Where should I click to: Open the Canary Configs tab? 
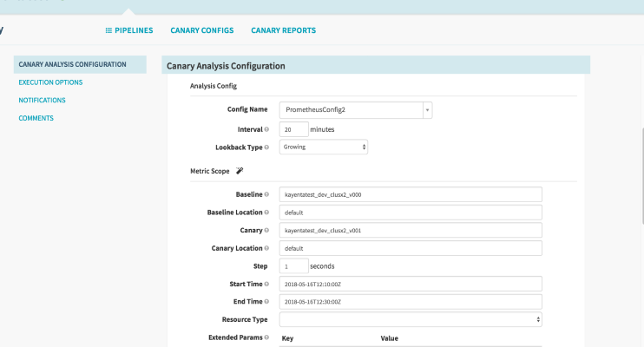pyautogui.click(x=202, y=30)
